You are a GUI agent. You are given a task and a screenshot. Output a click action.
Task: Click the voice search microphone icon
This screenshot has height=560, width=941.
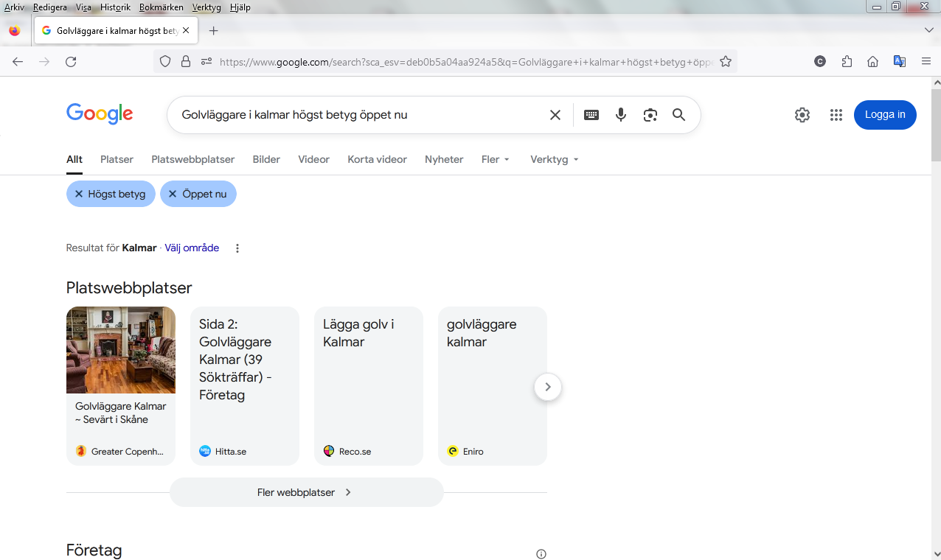(x=621, y=115)
